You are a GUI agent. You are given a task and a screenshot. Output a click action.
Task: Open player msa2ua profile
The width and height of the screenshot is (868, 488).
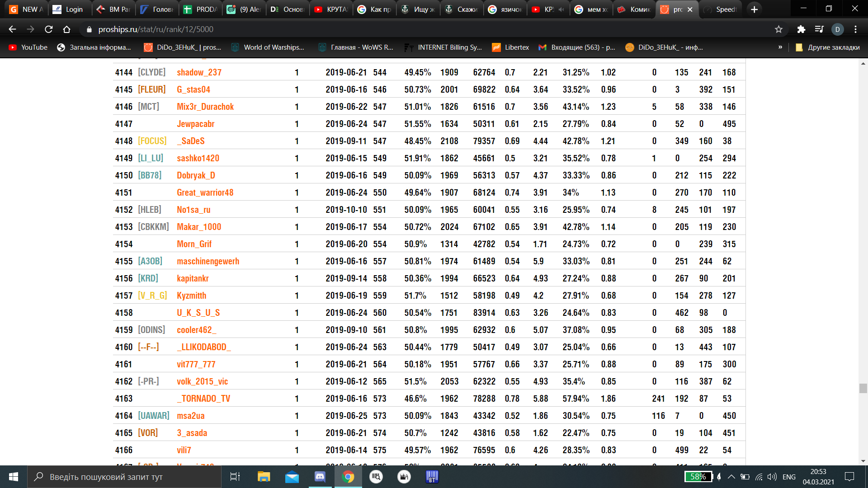click(x=190, y=416)
